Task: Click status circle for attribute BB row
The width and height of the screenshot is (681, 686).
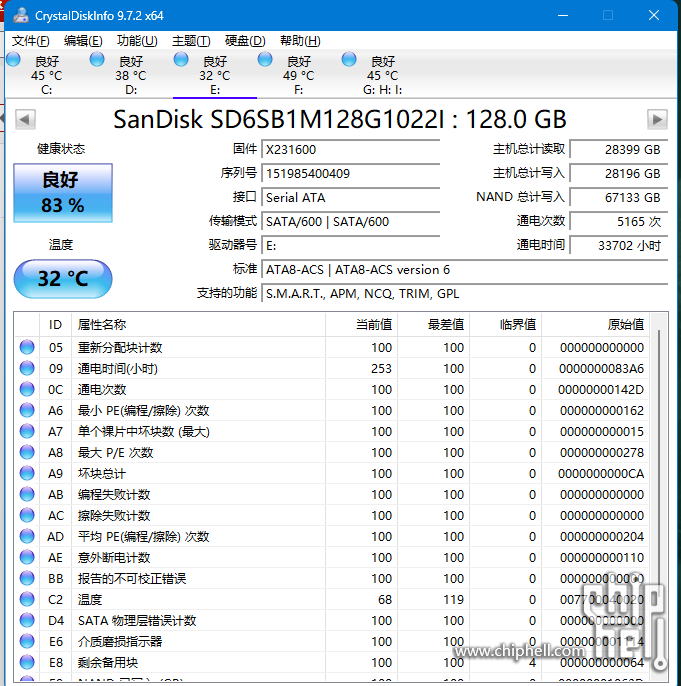Action: point(27,578)
